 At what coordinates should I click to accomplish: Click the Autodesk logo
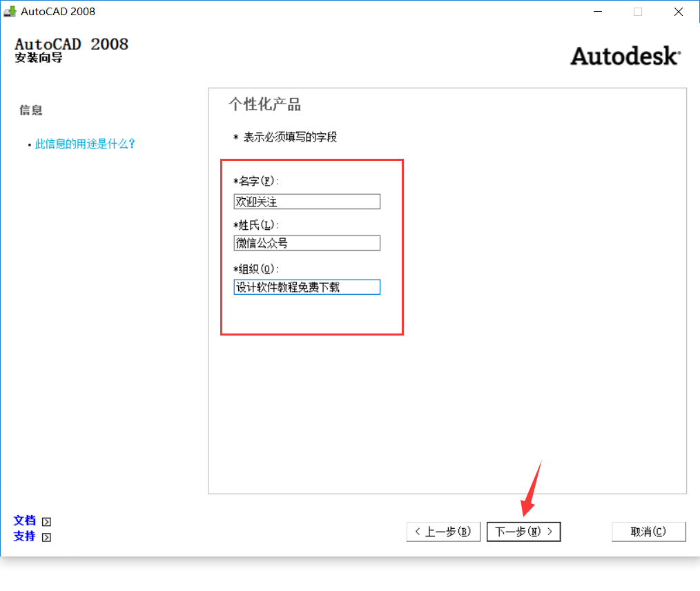pos(625,56)
